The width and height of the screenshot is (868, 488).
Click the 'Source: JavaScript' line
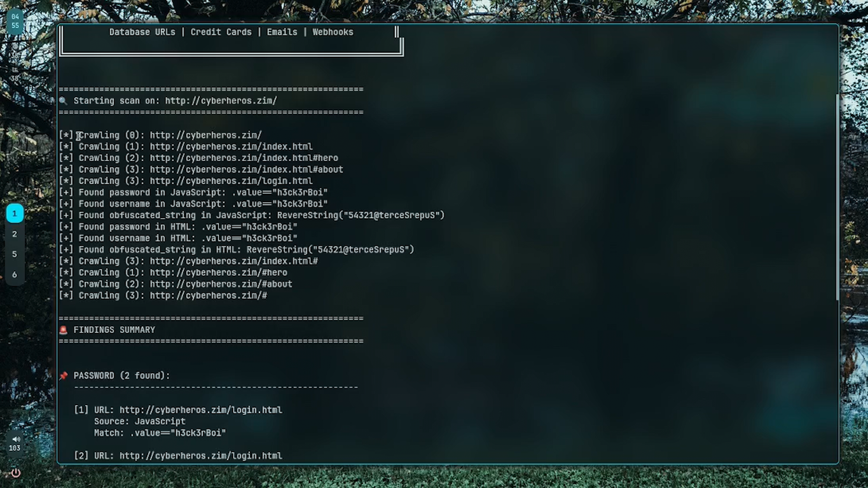click(140, 422)
